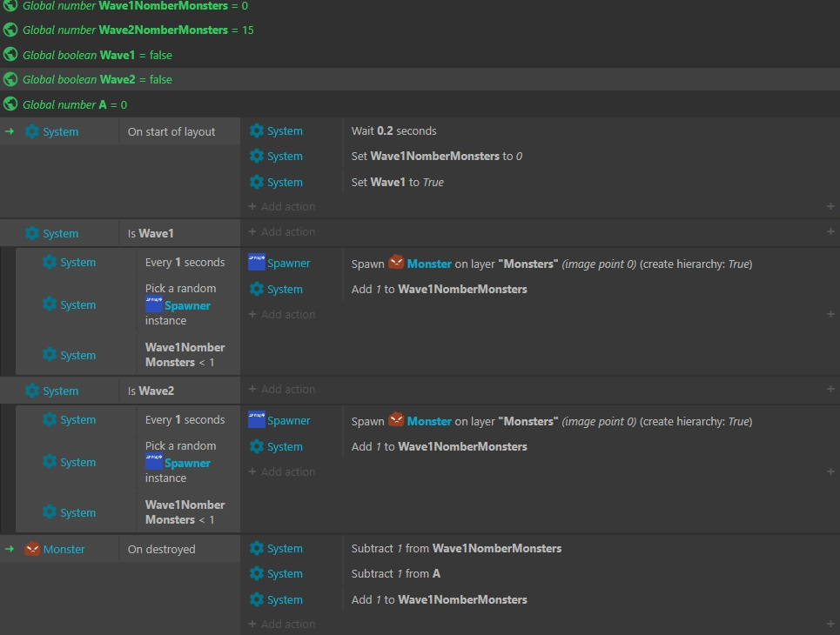Click the gear icon next to Wait 0.2 seconds
The height and width of the screenshot is (635, 840).
257,130
